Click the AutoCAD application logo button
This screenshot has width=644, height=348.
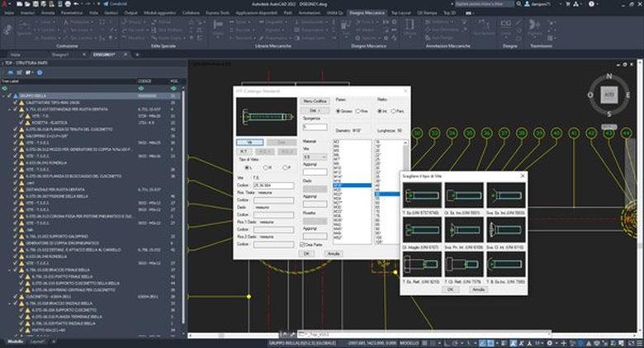coord(7,5)
